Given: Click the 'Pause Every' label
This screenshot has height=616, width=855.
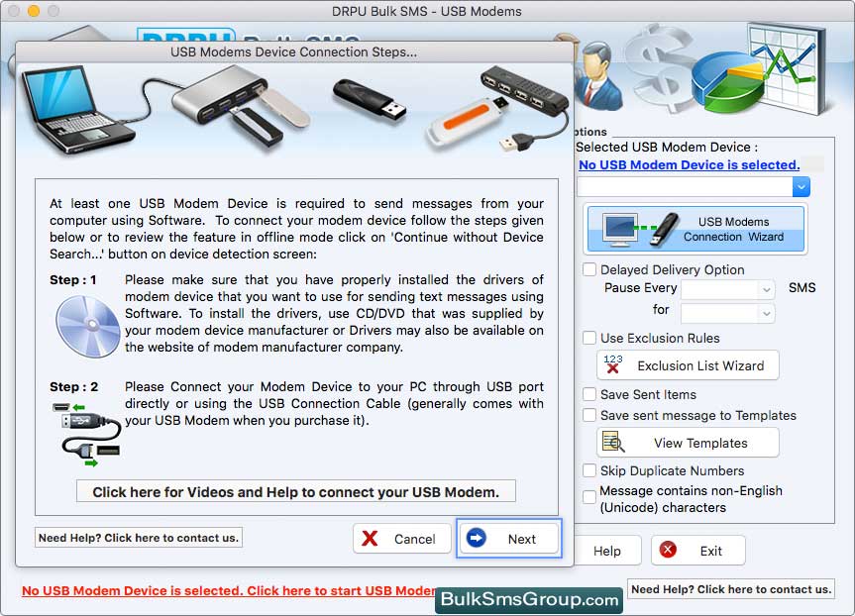Looking at the screenshot, I should point(641,288).
